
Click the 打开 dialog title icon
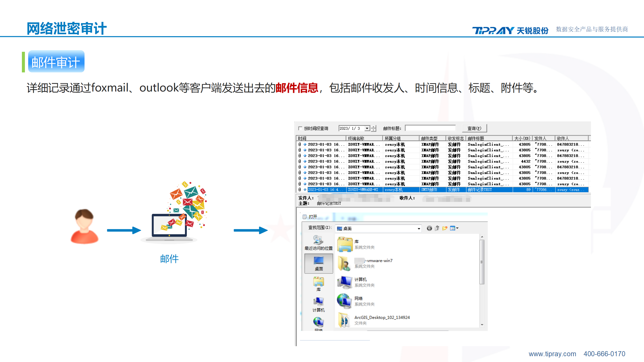point(304,217)
